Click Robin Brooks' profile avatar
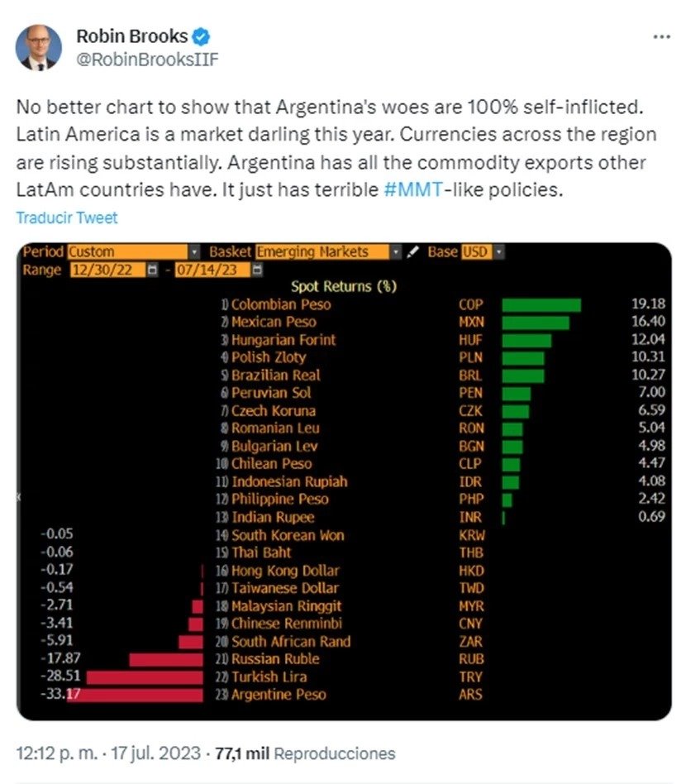This screenshot has height=784, width=686. click(x=37, y=48)
